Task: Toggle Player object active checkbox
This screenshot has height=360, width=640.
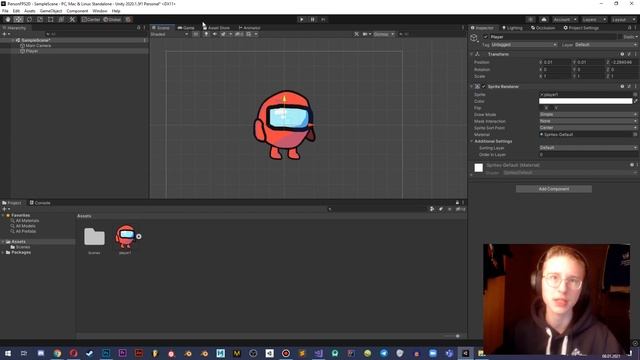Action: (x=486, y=37)
